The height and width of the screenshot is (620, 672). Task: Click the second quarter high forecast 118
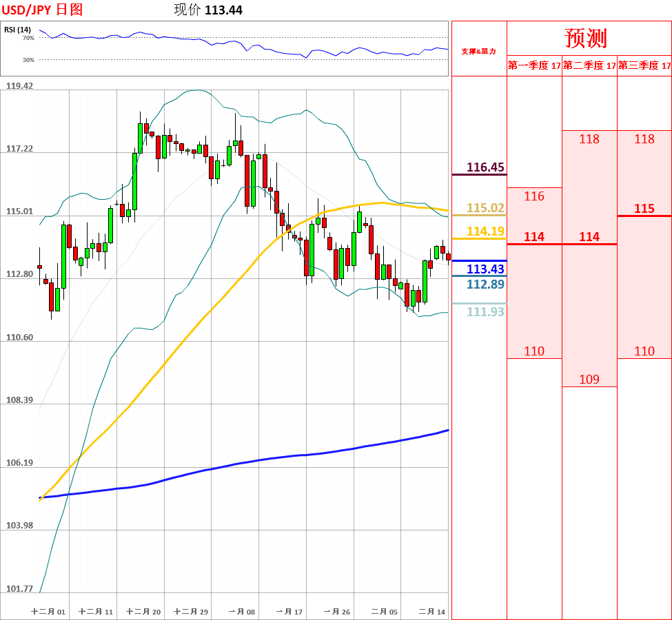[589, 139]
